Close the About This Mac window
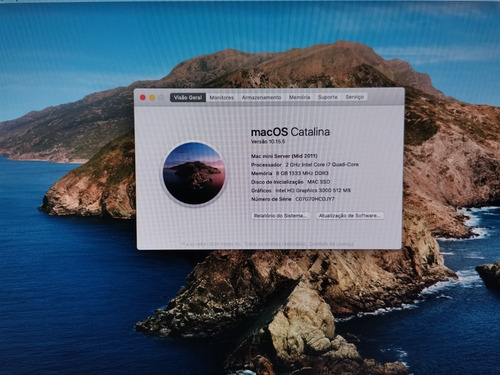 143,97
